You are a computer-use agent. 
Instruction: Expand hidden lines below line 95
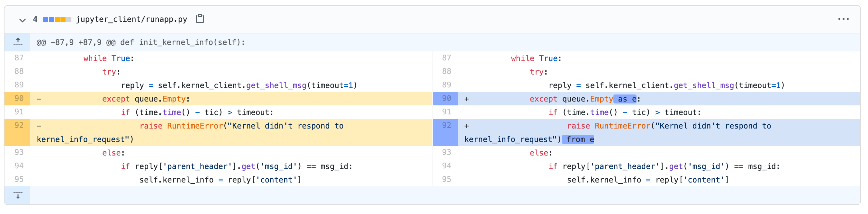(x=18, y=195)
